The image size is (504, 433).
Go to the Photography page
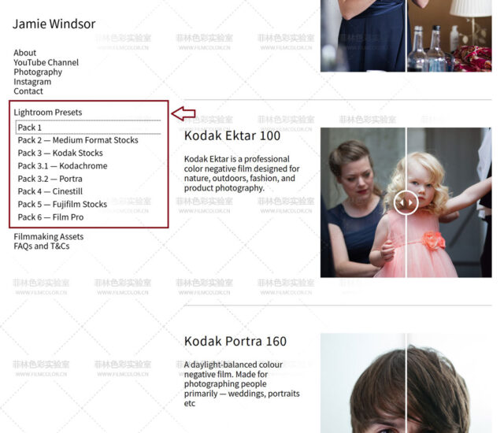point(38,72)
